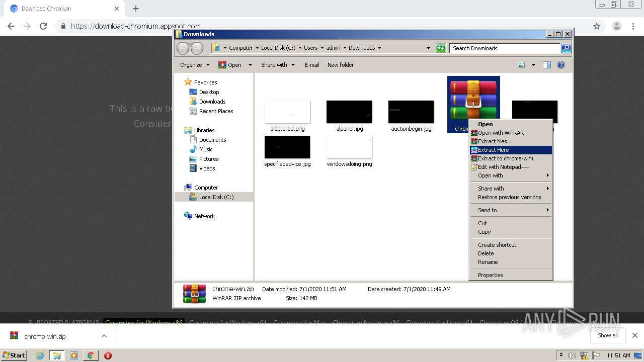Select Desktop under Favorites
This screenshot has height=362, width=644.
pyautogui.click(x=209, y=92)
